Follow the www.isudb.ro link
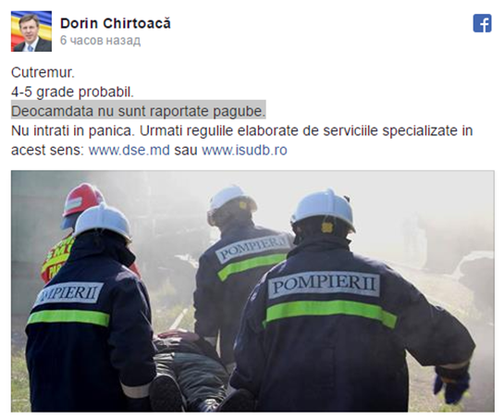 click(x=244, y=150)
